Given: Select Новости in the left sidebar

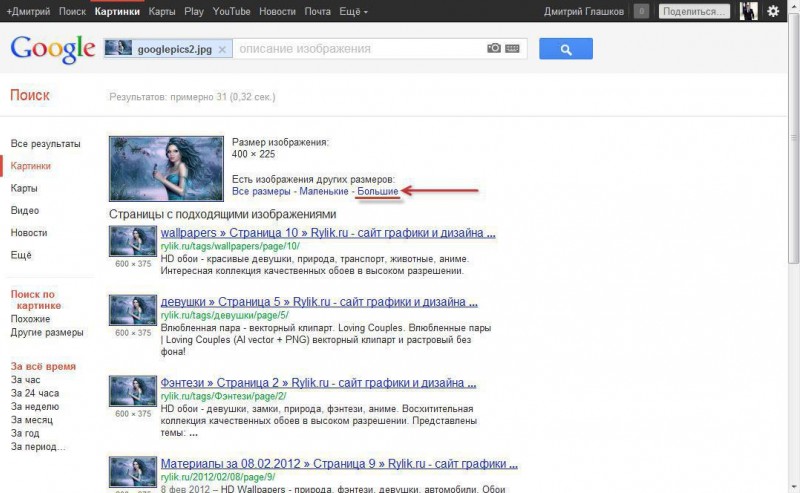Looking at the screenshot, I should tap(29, 233).
